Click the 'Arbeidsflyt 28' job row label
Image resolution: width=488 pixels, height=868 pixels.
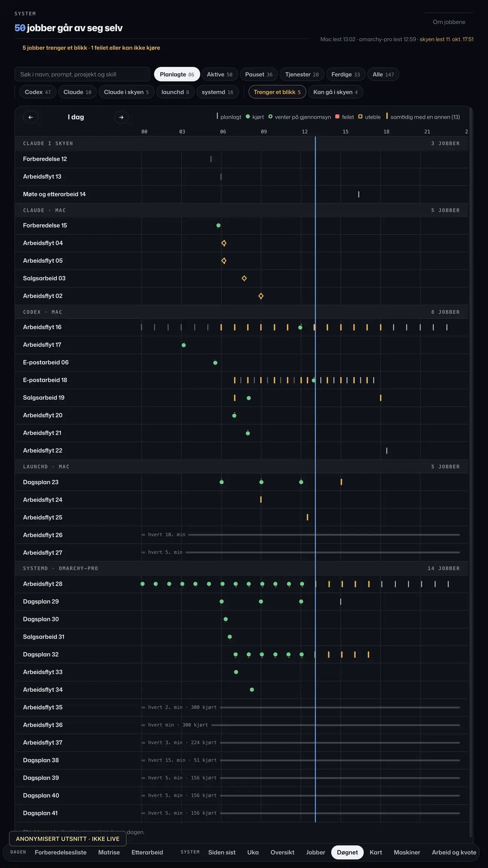43,584
